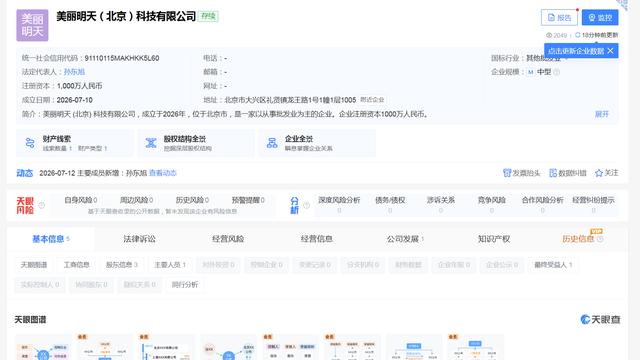Viewport: 640px width, 360px height.
Task: Click the help icon beside 分析
Action: tap(307, 205)
